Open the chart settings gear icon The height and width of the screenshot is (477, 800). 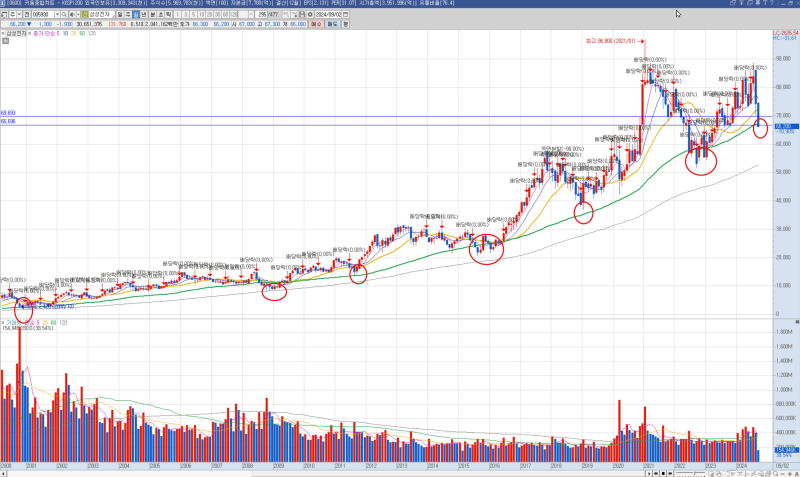coord(310,16)
